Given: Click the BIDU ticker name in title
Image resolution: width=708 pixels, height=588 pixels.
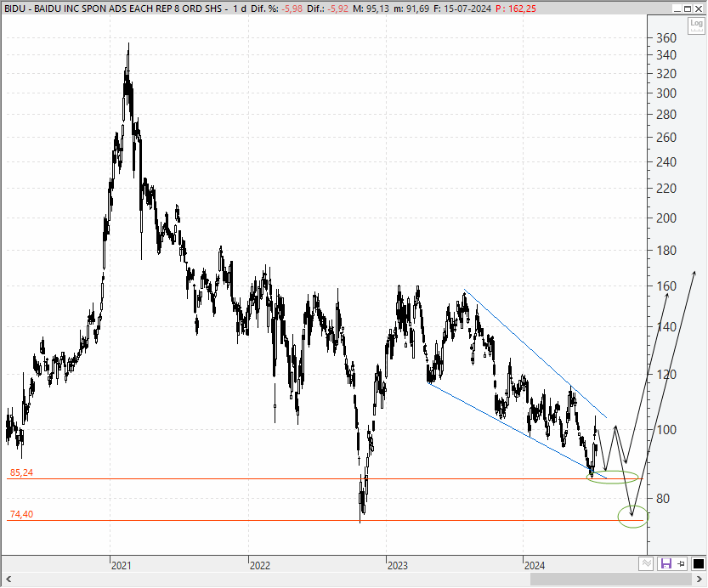Looking at the screenshot, I should 15,8.
